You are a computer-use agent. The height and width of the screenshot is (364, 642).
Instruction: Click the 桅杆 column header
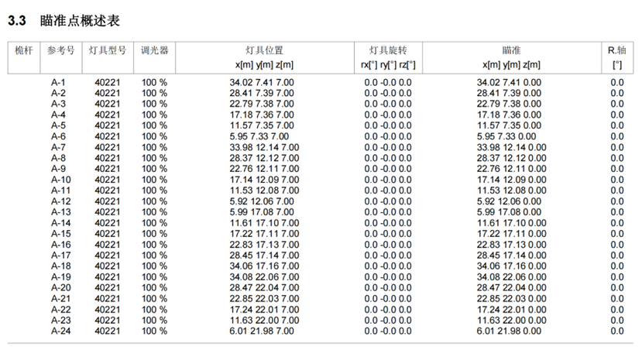[x=24, y=51]
